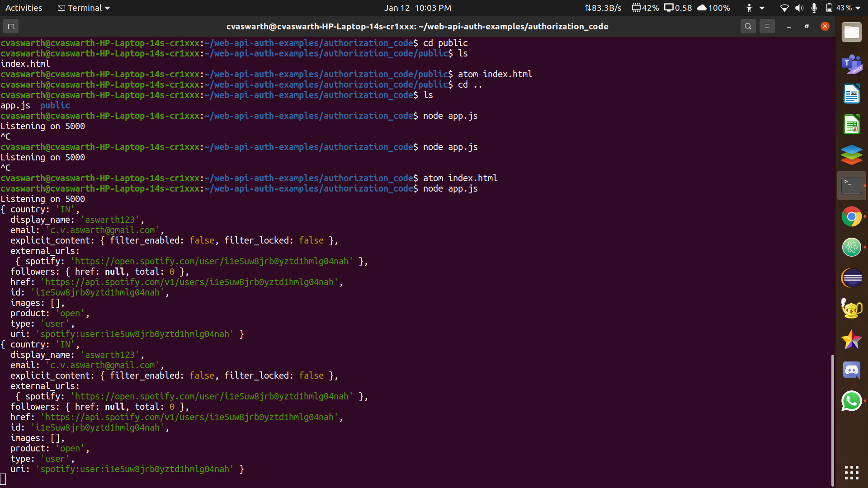Open LibreOffice Writer in dock
Viewport: 868px width, 488px height.
coord(852,94)
